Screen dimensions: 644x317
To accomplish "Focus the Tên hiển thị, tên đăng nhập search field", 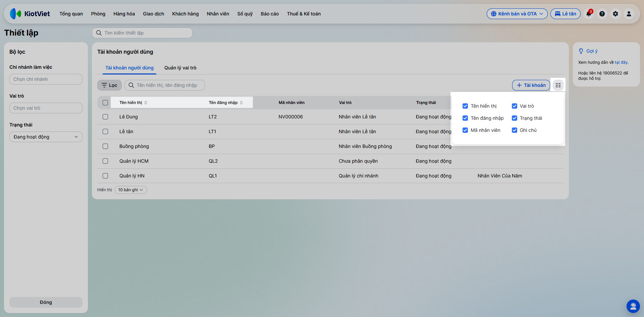I will tap(165, 85).
